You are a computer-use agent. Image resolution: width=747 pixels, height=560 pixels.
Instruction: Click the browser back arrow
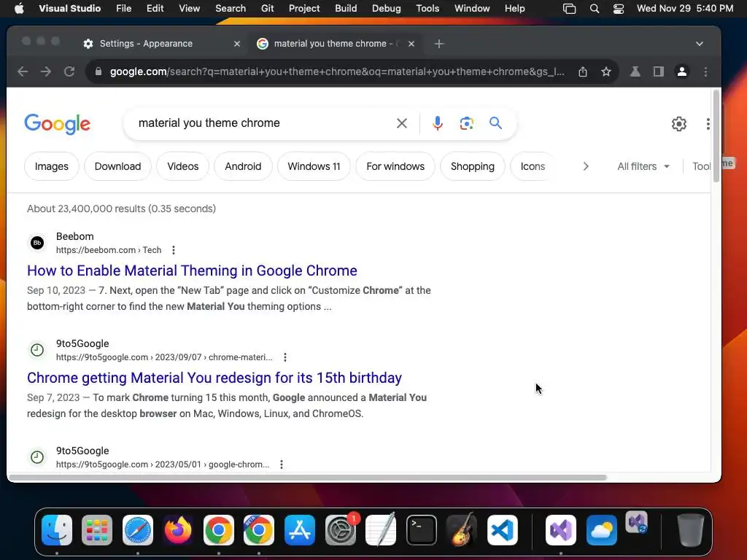(23, 71)
